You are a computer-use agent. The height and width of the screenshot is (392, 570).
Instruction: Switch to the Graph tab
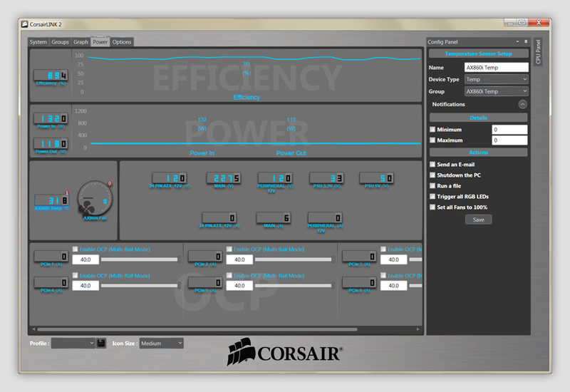coord(81,42)
